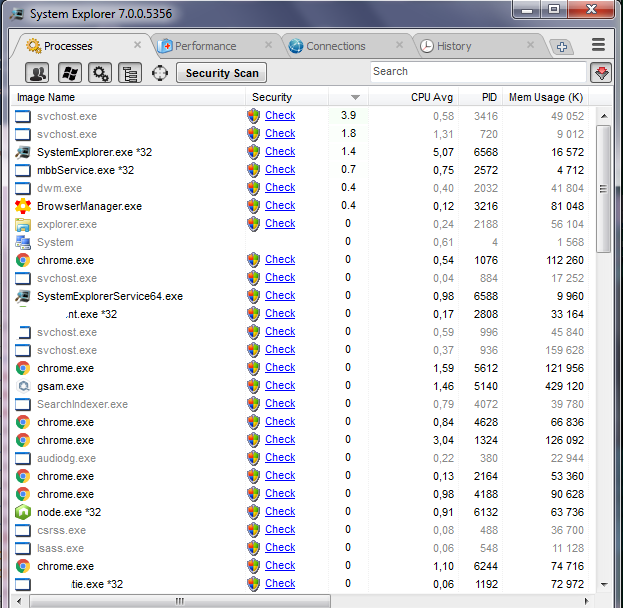Click the SystemExplorer.exe process icon
The image size is (623, 608).
click(23, 152)
